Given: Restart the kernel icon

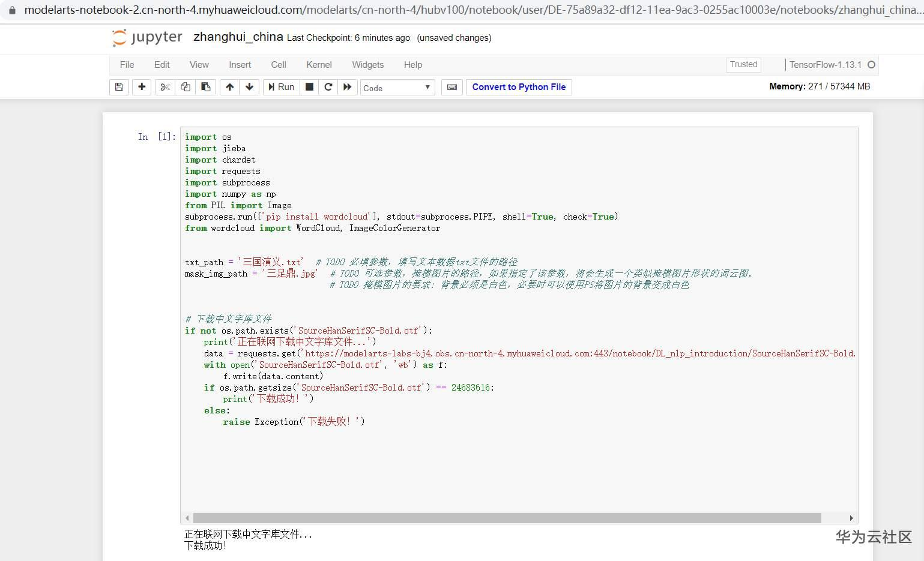Looking at the screenshot, I should point(328,87).
